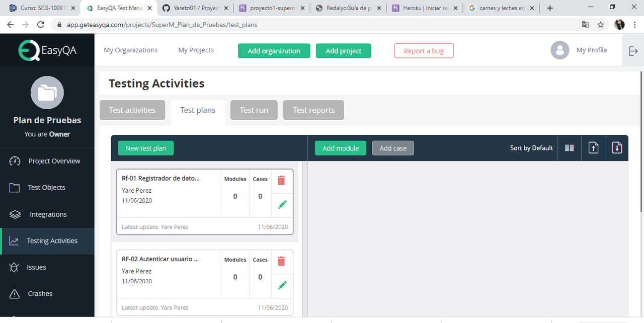Click the Test Objects folder icon
The width and height of the screenshot is (644, 323).
(15, 187)
